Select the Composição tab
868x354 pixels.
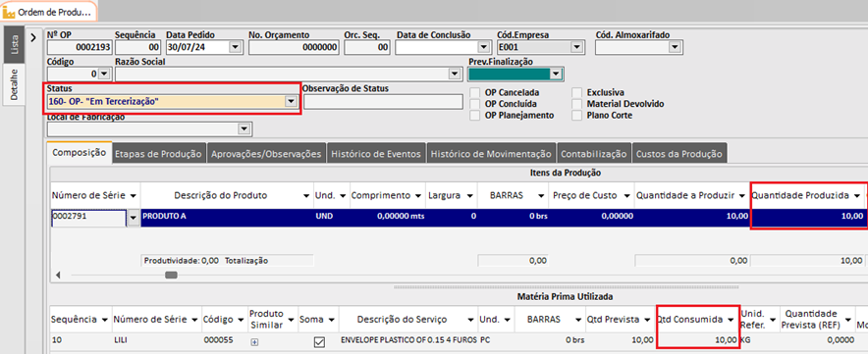click(x=79, y=153)
